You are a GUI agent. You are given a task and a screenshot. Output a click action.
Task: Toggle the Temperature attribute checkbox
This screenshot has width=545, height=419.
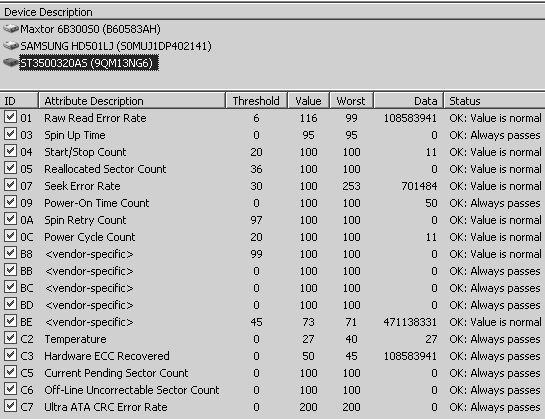10,338
